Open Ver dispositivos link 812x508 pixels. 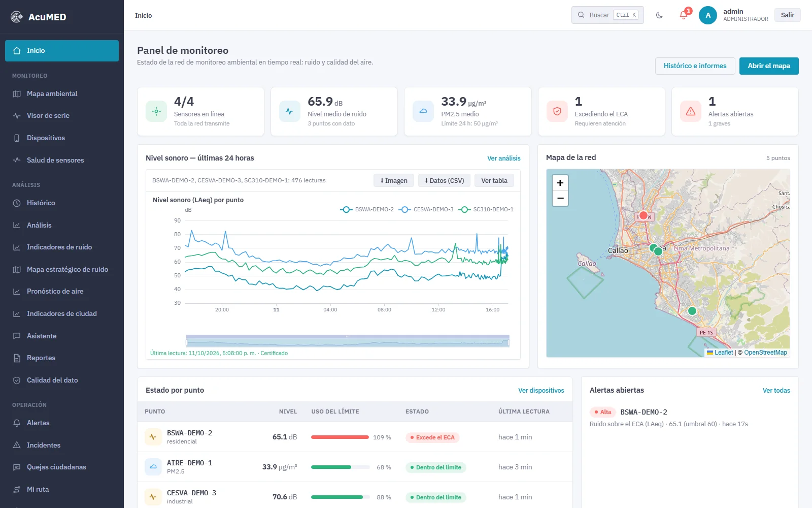point(541,391)
